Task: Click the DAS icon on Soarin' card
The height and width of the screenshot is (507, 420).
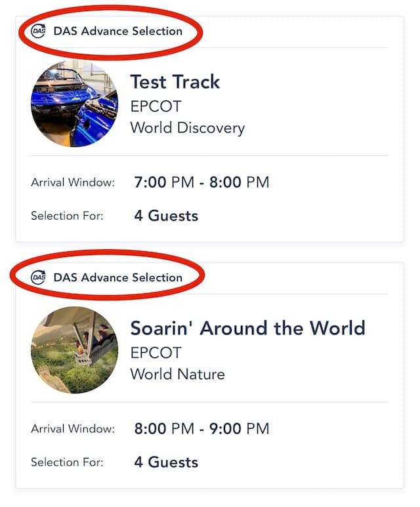Action: click(39, 277)
